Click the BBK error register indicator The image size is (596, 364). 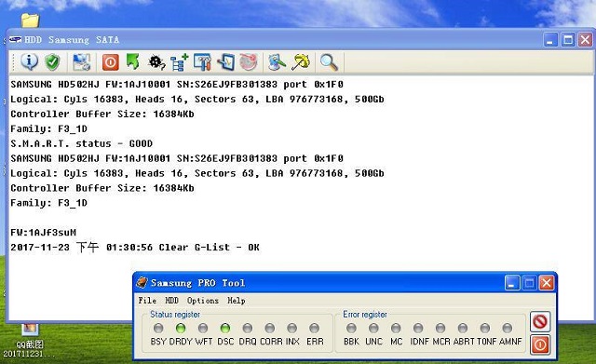[351, 328]
